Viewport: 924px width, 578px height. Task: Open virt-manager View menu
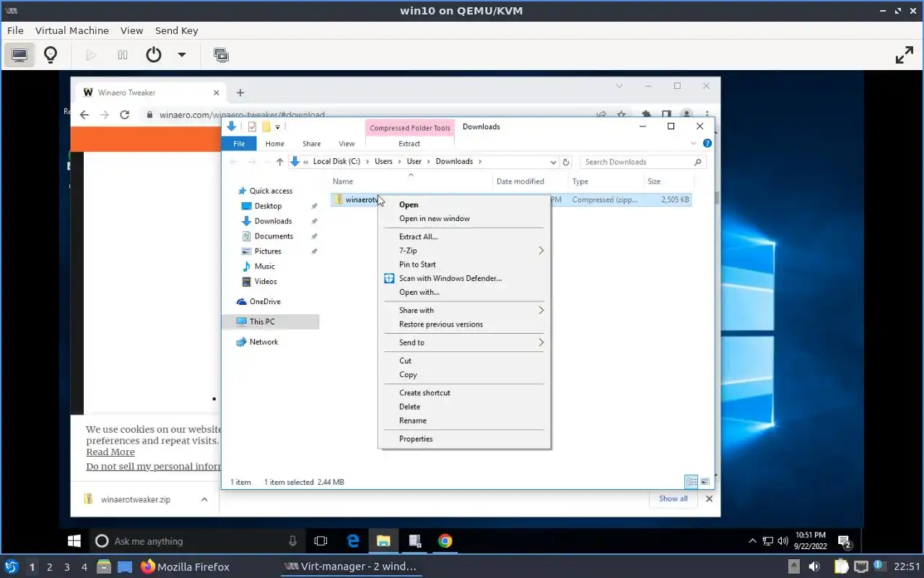pos(131,30)
